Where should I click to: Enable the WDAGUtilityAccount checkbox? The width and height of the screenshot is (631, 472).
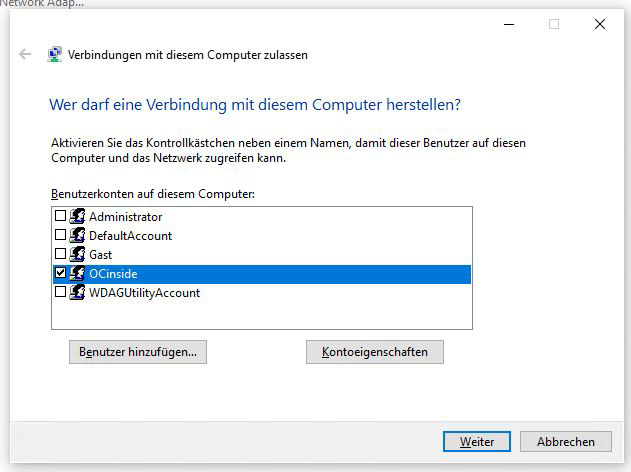60,292
